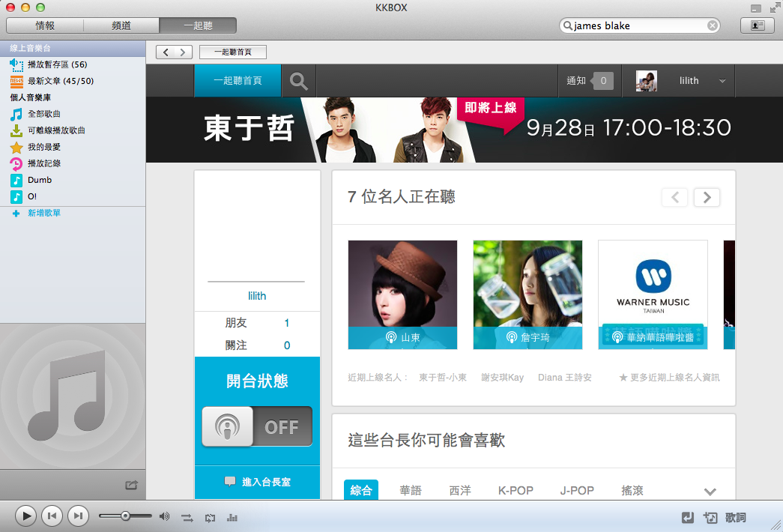783x532 pixels.
Task: Click the volume speaker icon
Action: click(x=164, y=516)
